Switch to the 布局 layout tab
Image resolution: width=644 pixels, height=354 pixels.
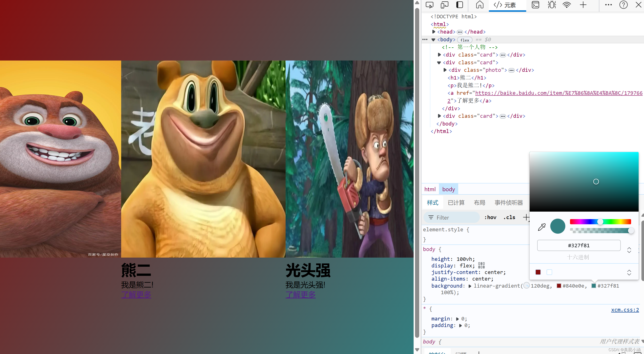click(479, 202)
